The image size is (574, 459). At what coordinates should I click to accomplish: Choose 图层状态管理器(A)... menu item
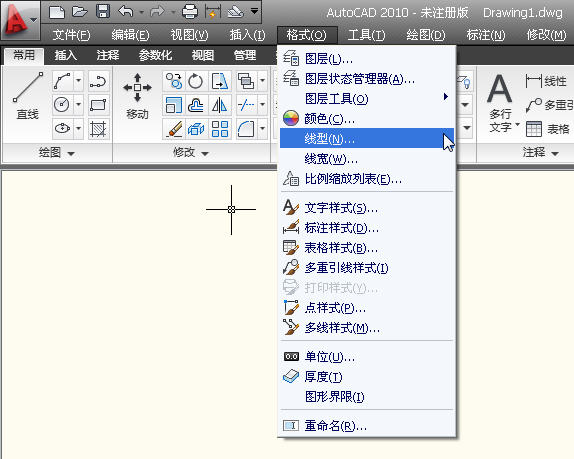point(367,78)
